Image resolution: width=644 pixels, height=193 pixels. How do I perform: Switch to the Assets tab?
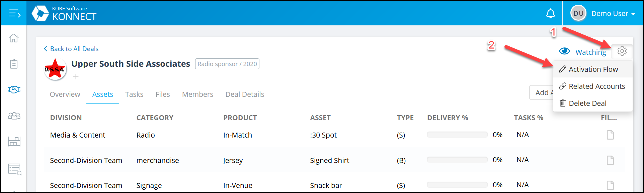103,94
